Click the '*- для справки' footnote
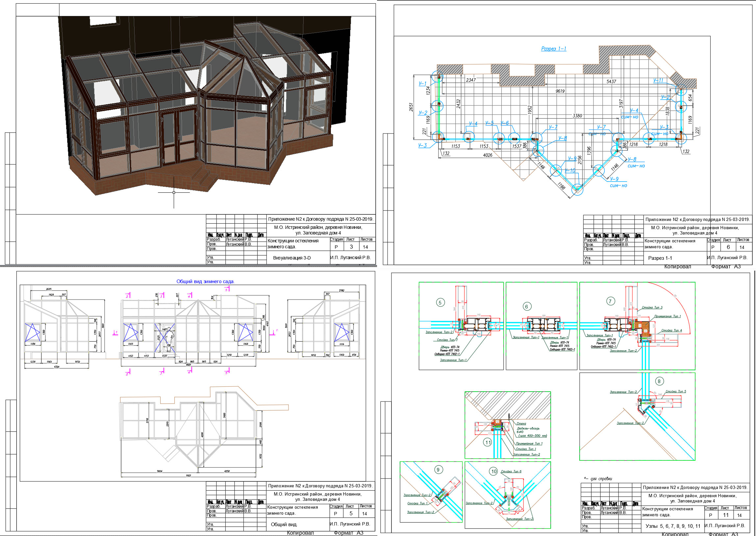Screen dimensions: 756x536 [x=598, y=478]
